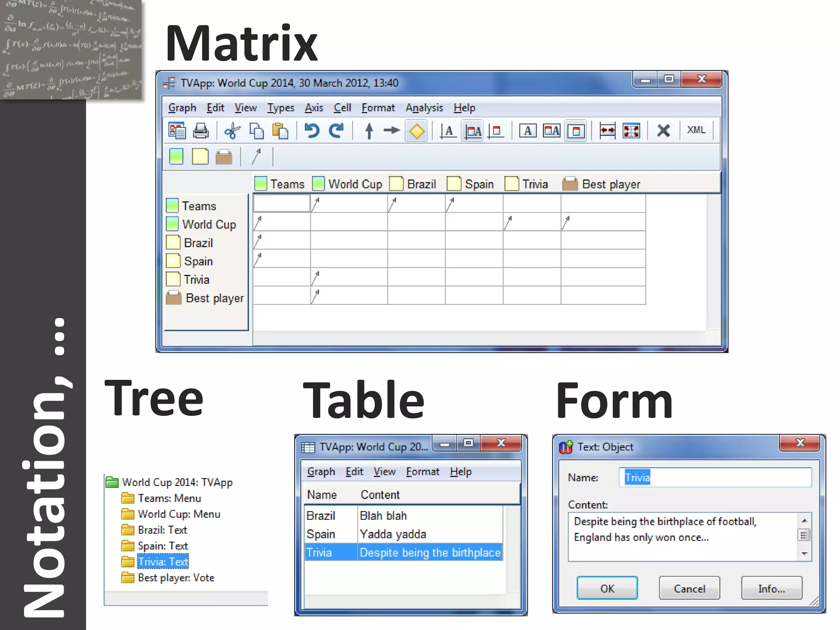Click Content scrollbar down arrow
The image size is (840, 630).
(x=804, y=554)
